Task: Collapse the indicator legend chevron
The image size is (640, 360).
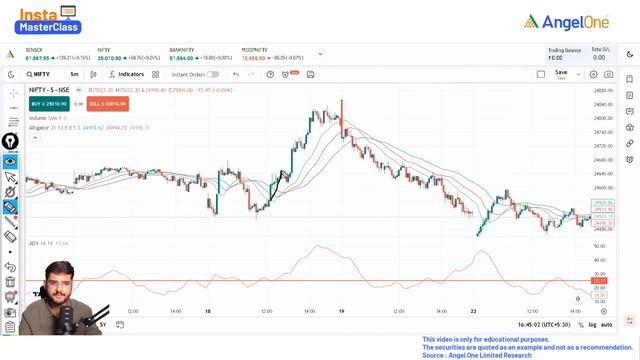Action: pyautogui.click(x=35, y=138)
